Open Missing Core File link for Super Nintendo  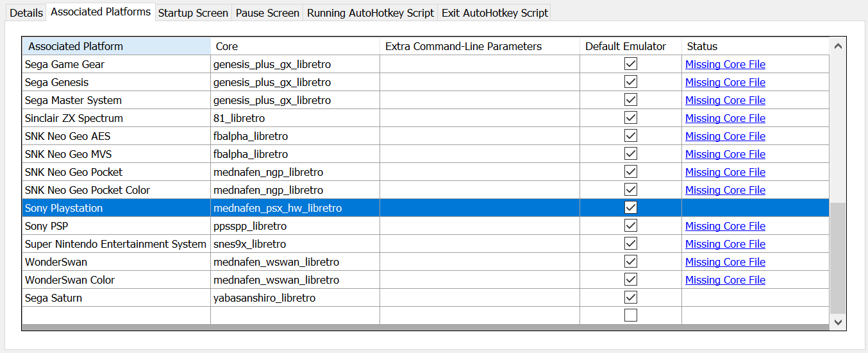tap(725, 244)
